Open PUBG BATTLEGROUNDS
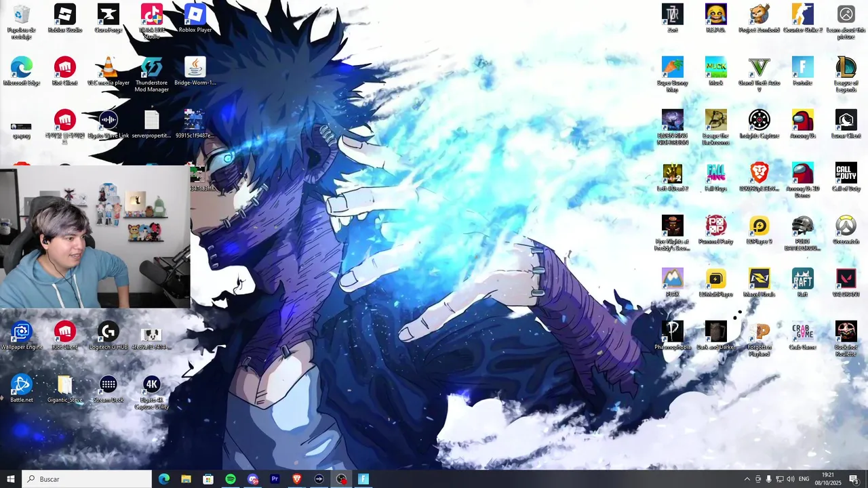 click(803, 233)
